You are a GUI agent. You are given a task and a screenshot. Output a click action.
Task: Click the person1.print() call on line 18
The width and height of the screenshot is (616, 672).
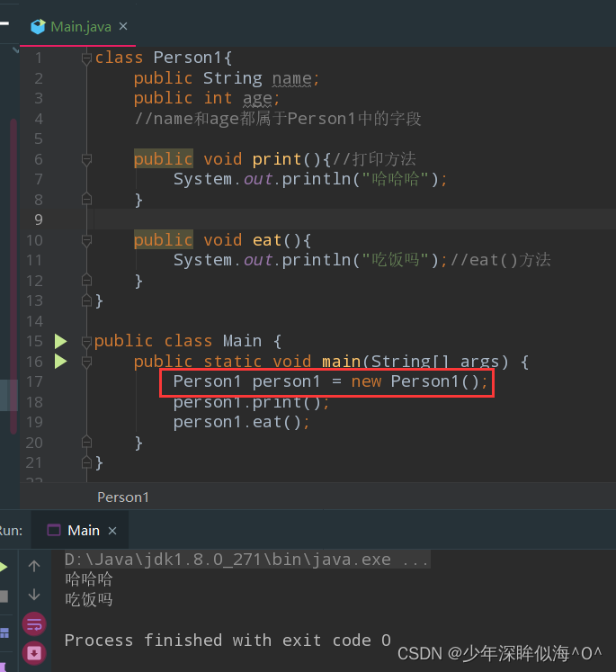point(251,402)
